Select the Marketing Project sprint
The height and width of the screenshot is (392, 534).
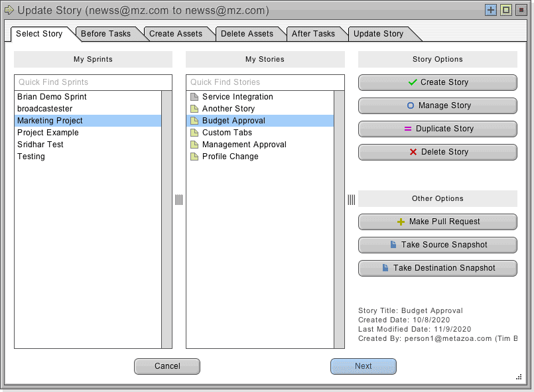pos(88,121)
